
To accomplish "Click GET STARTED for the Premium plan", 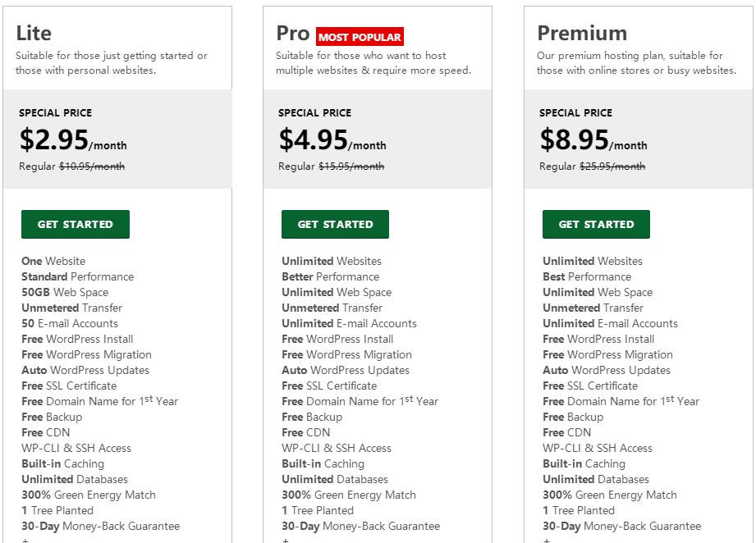I will tap(596, 224).
